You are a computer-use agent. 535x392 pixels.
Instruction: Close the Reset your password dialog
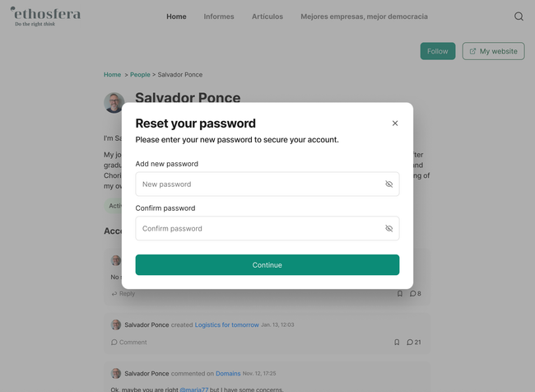395,124
